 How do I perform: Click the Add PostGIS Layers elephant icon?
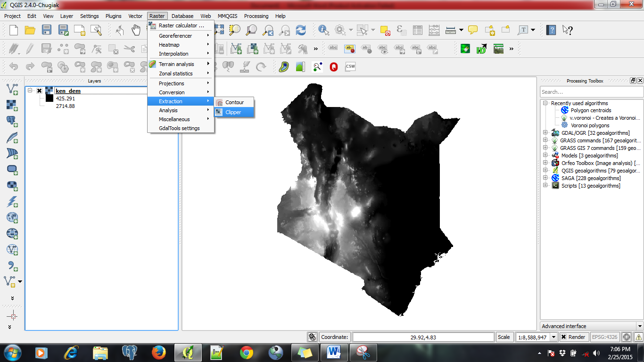(x=12, y=121)
